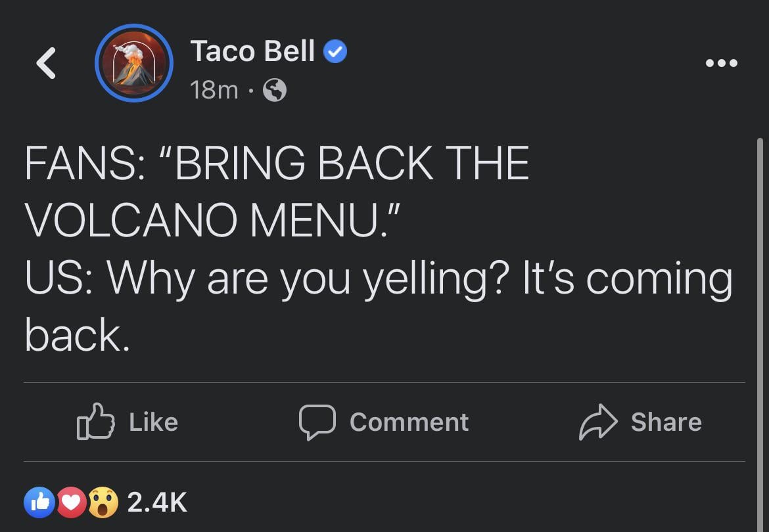This screenshot has height=532, width=769.
Task: Open the Taco Bell page name link
Action: tap(252, 51)
